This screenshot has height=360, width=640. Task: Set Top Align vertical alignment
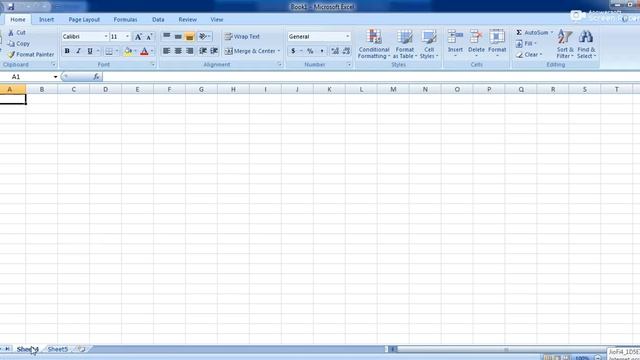[x=167, y=36]
